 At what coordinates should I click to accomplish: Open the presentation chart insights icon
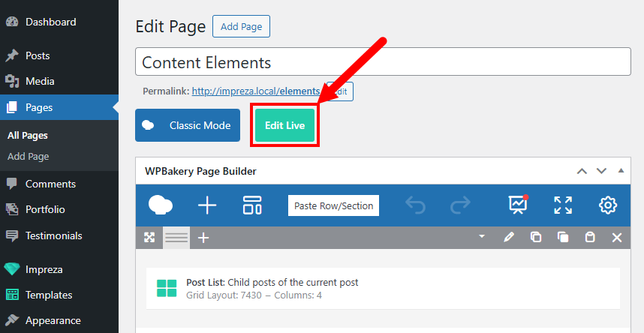(519, 205)
